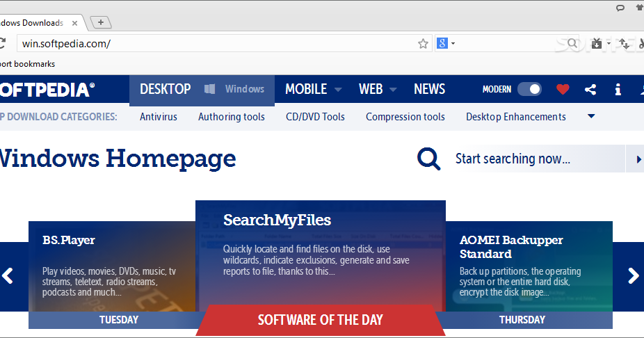Focus the Start searching now field

538,159
